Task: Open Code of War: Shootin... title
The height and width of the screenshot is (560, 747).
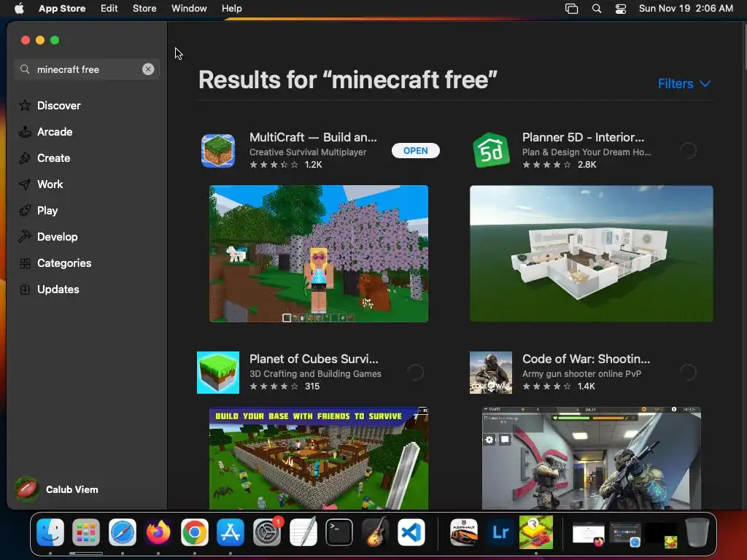Action: point(586,359)
